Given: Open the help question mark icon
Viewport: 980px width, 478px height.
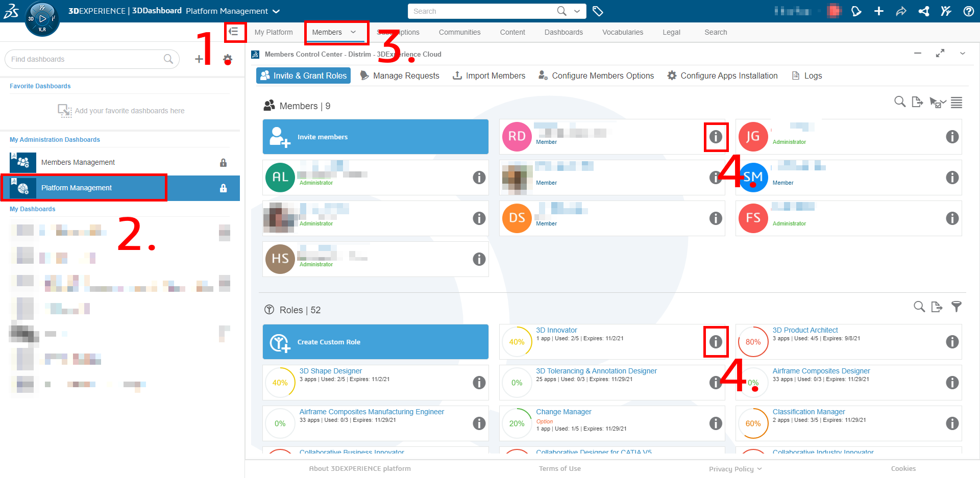Looking at the screenshot, I should pyautogui.click(x=968, y=11).
